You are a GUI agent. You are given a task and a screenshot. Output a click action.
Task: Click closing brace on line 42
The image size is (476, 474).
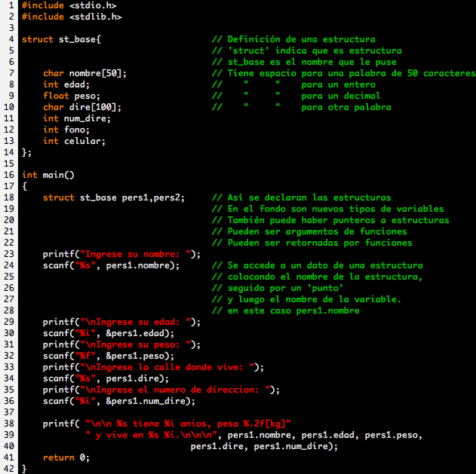pos(25,469)
